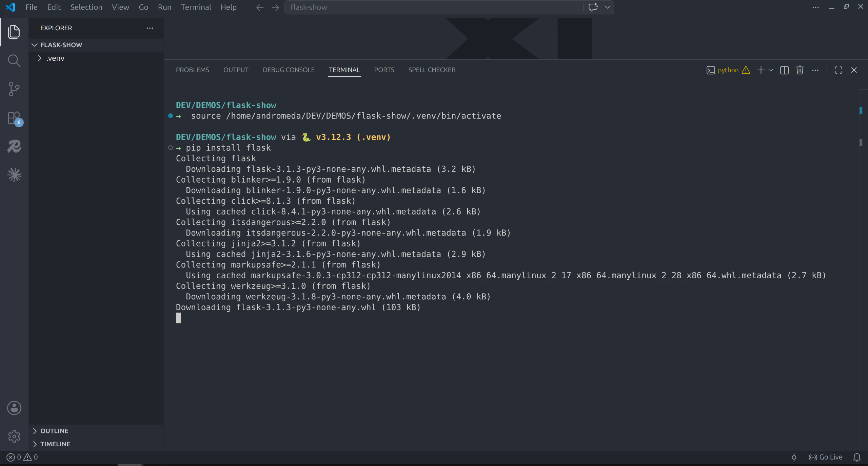The width and height of the screenshot is (868, 466).
Task: Open the Explorer view in activity bar
Action: click(14, 32)
